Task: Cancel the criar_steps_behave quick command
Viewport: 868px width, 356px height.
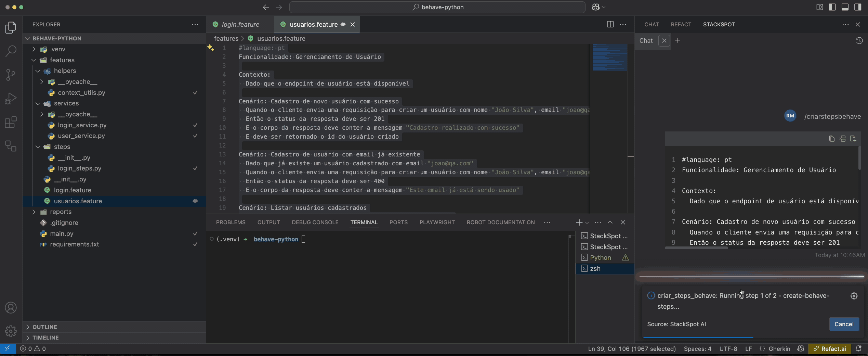Action: point(844,324)
